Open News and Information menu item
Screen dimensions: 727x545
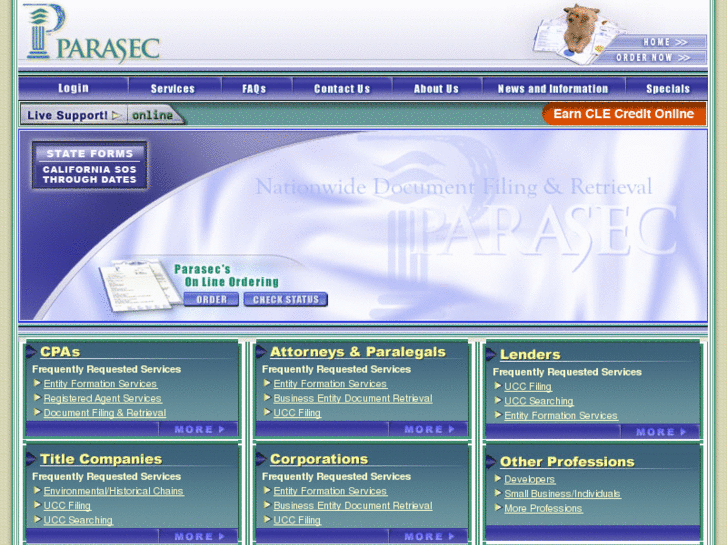[x=553, y=89]
